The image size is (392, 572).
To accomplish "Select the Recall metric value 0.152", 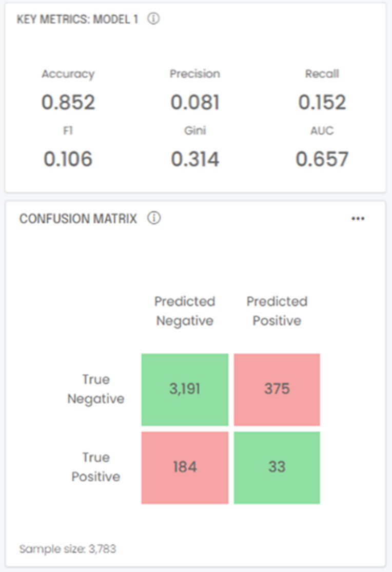I will (322, 102).
